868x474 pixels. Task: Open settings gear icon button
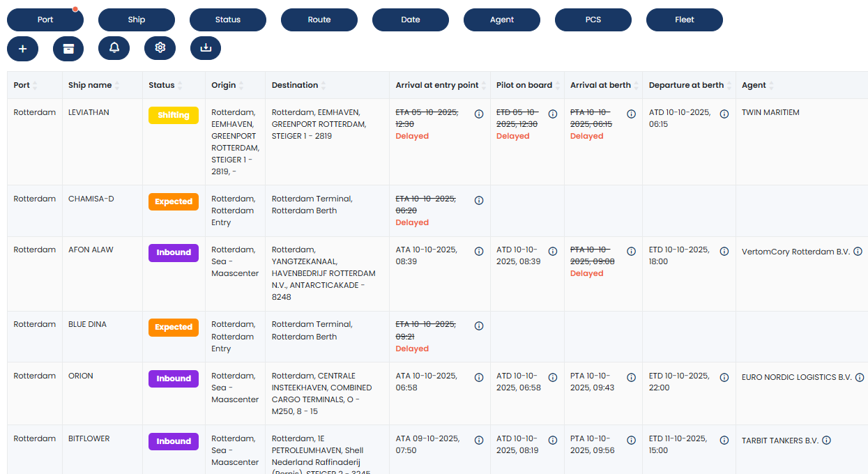tap(160, 48)
